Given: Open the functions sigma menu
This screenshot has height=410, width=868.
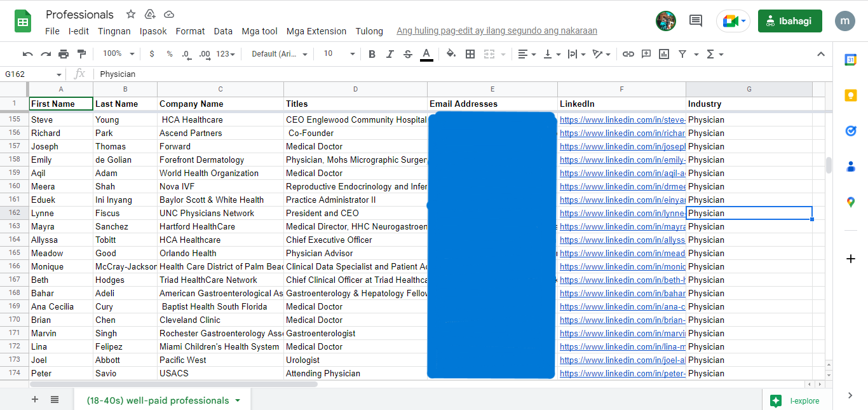Looking at the screenshot, I should point(715,54).
